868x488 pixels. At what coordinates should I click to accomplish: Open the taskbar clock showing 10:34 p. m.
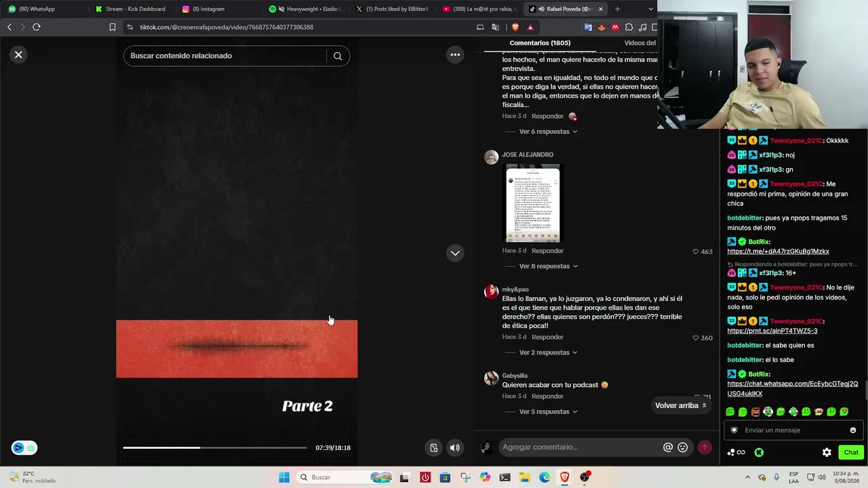click(847, 477)
